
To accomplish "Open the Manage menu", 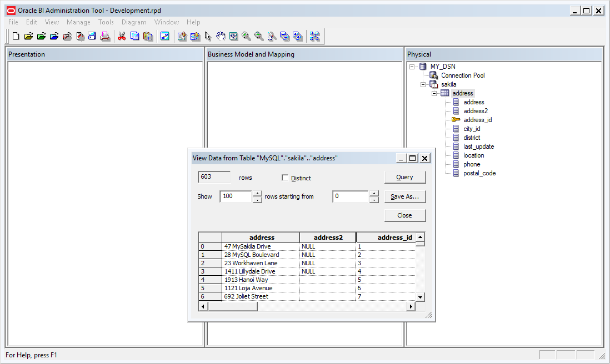I will tap(78, 22).
